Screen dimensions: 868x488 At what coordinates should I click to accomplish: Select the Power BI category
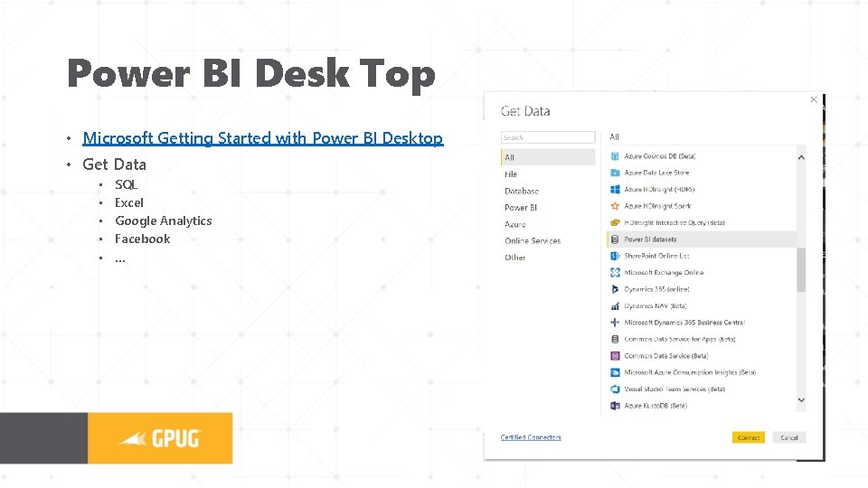521,208
